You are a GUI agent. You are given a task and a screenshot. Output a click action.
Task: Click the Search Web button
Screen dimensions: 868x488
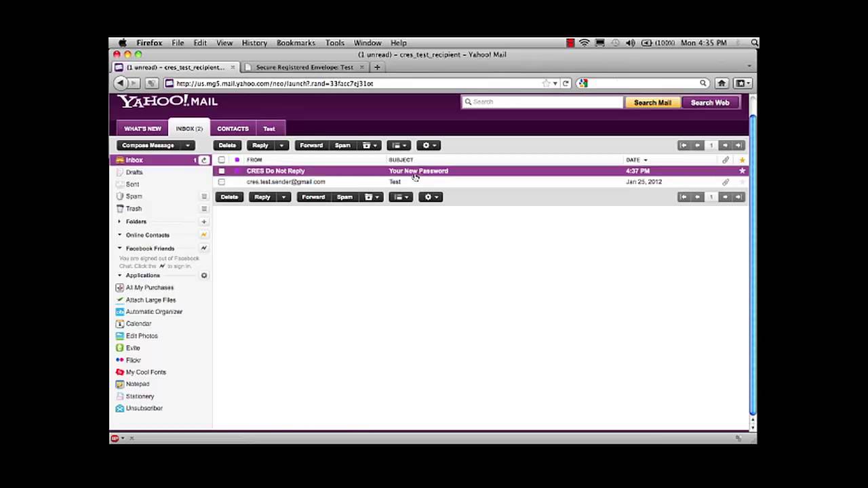point(710,102)
